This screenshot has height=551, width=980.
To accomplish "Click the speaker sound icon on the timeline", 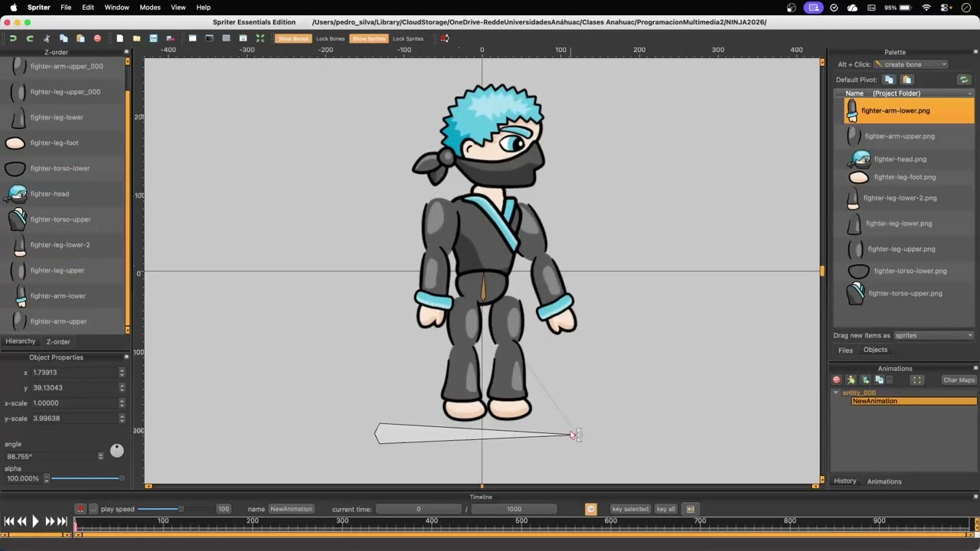I will pyautogui.click(x=690, y=509).
